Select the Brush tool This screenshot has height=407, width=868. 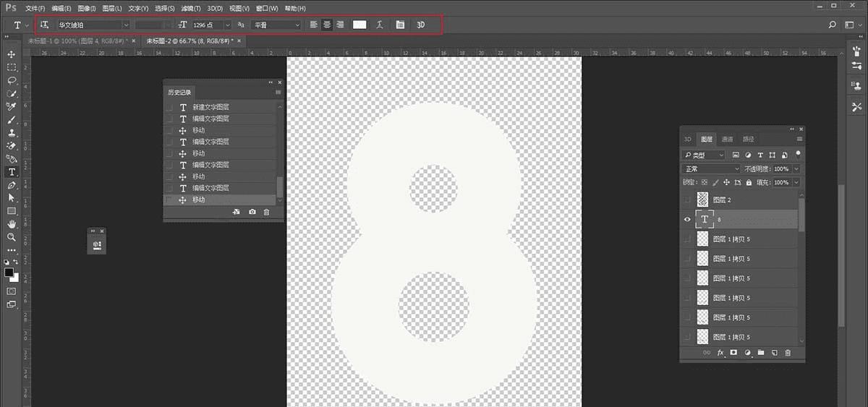point(12,119)
